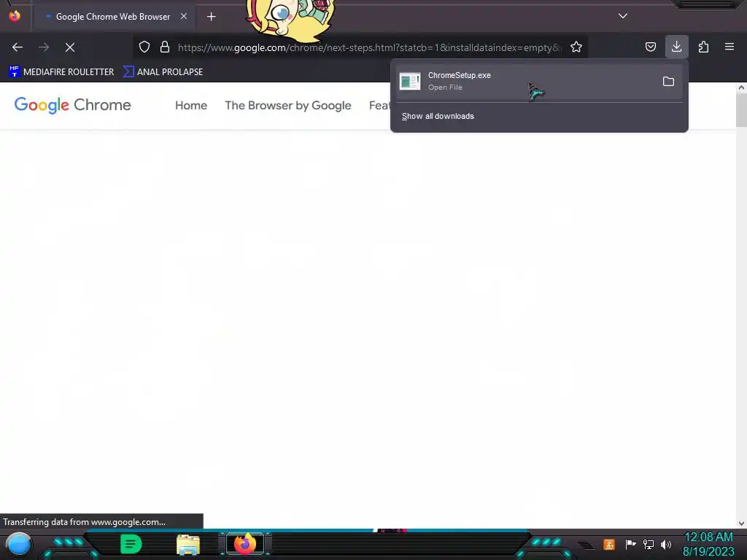Click Show all downloads
The height and width of the screenshot is (560, 747).
438,116
